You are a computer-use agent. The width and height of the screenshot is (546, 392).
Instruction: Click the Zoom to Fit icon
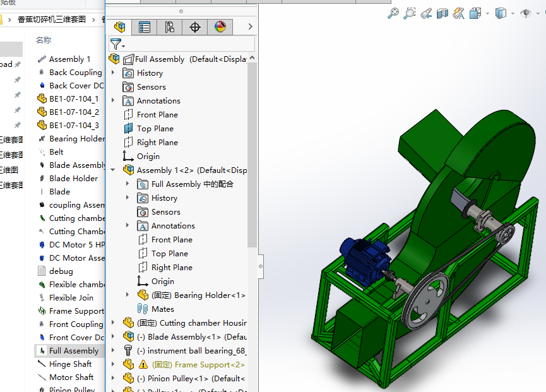(393, 13)
